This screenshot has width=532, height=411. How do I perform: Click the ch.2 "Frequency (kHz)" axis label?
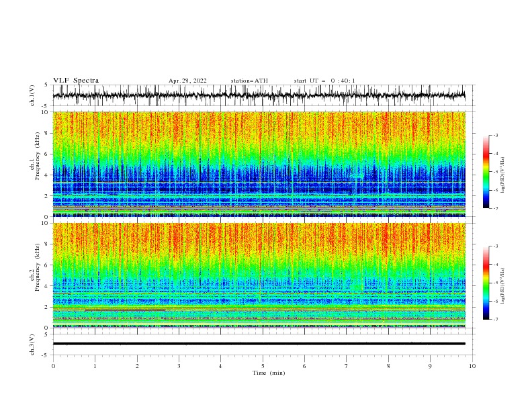click(x=37, y=267)
